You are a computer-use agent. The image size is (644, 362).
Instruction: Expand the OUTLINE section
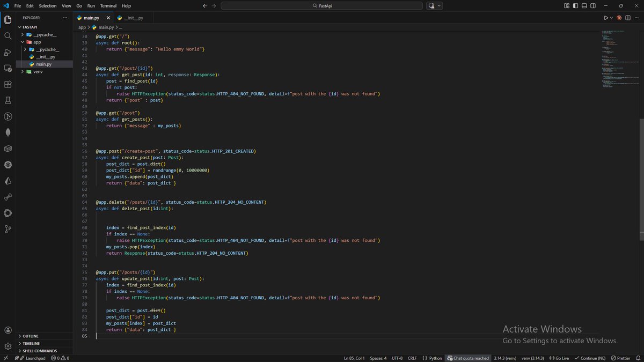click(x=45, y=336)
